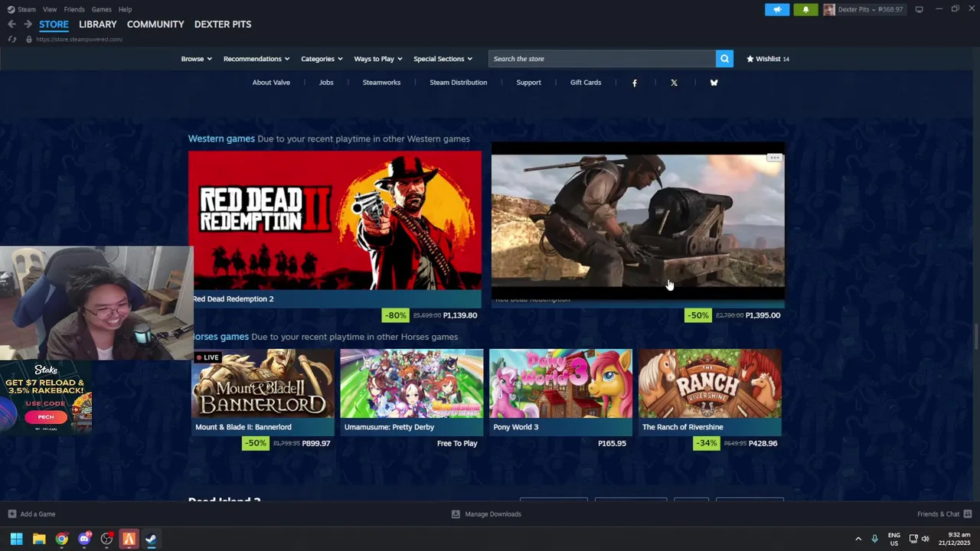Click the Search the store field
Viewport: 980px width, 551px height.
point(602,59)
